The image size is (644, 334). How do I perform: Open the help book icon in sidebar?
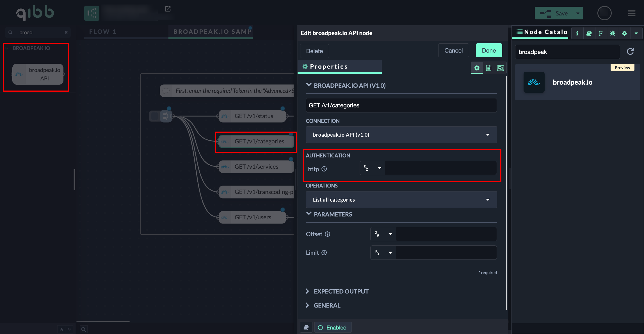[589, 33]
